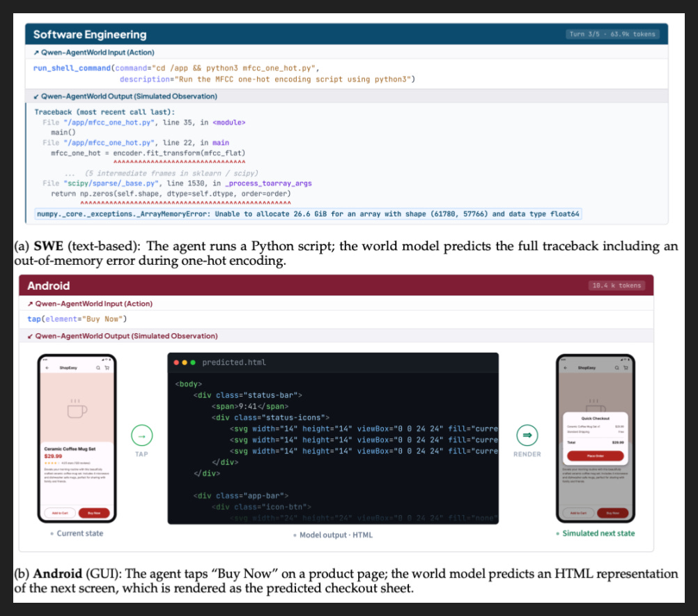Image resolution: width=698 pixels, height=616 pixels.
Task: Click the description="Run the MFCC one-hot..." line
Action: pyautogui.click(x=267, y=79)
